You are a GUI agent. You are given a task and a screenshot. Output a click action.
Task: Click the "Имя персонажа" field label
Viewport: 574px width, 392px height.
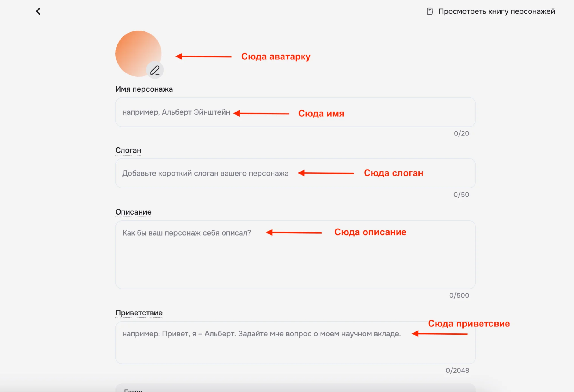(x=144, y=89)
